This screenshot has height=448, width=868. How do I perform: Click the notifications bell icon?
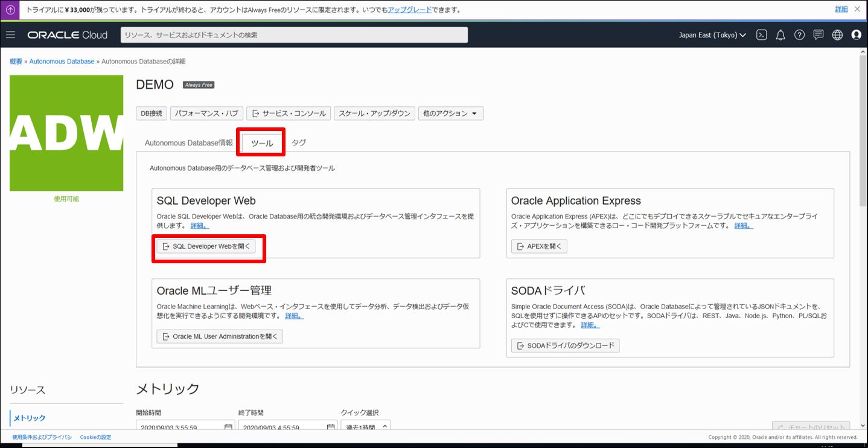pos(780,35)
